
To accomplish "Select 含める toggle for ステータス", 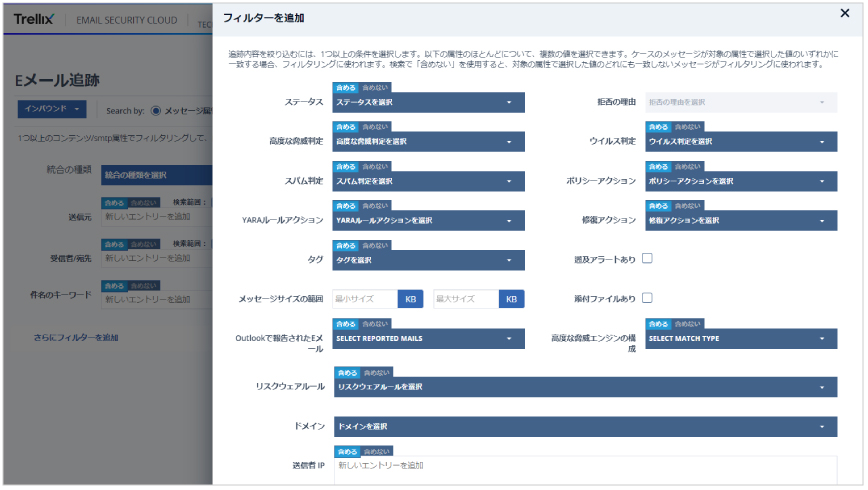I will (x=345, y=87).
